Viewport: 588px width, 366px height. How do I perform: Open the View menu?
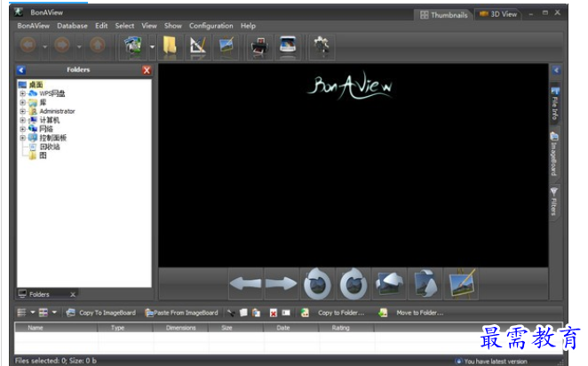[149, 26]
